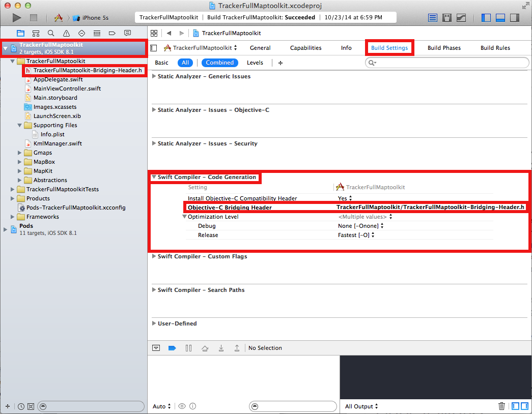
Task: Clear console with trash icon
Action: click(501, 406)
